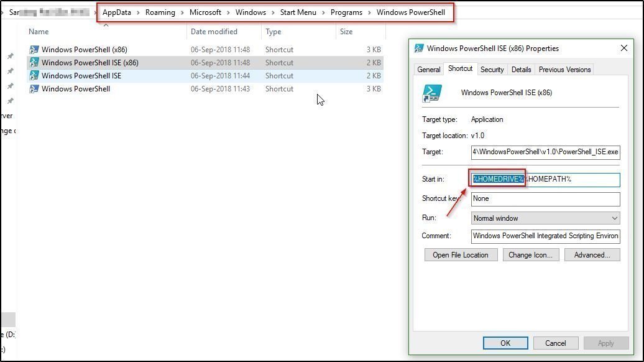The width and height of the screenshot is (644, 362).
Task: Select the 'Windows PowerShell ISE' file name
Action: click(81, 76)
